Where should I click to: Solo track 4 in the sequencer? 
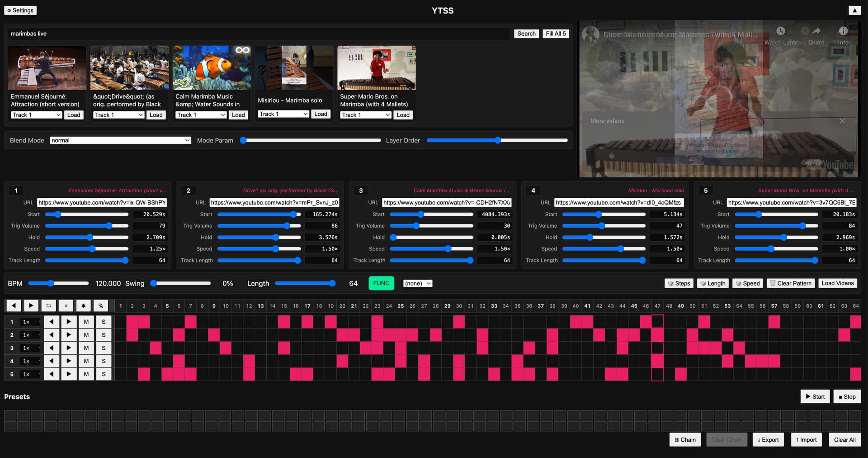coord(104,361)
